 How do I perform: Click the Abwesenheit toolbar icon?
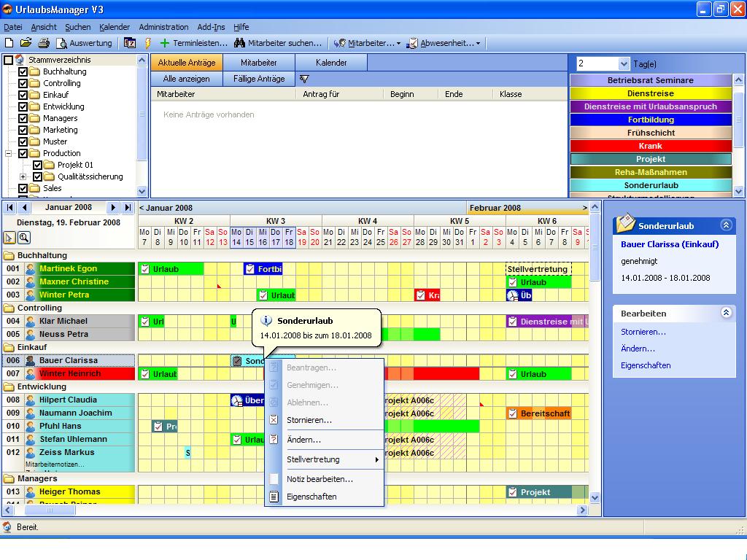click(412, 43)
